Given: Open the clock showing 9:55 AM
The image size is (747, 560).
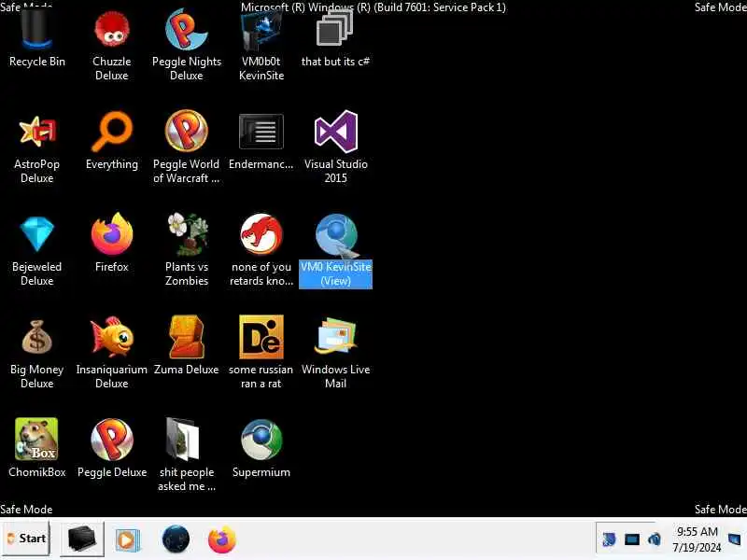Looking at the screenshot, I should (697, 539).
